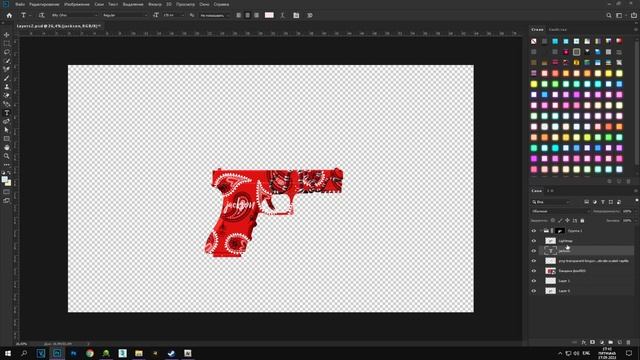
Task: Select the Eraser tool
Action: [7, 95]
